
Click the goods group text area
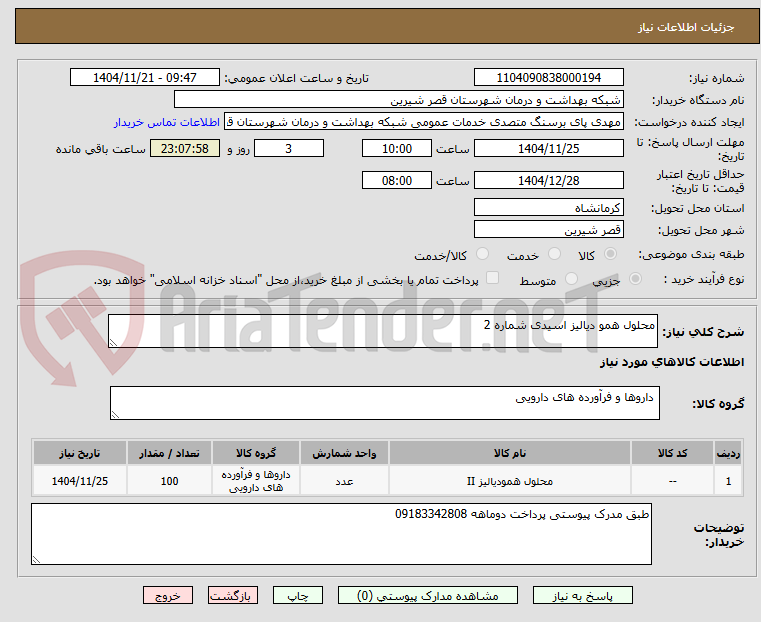pos(385,403)
